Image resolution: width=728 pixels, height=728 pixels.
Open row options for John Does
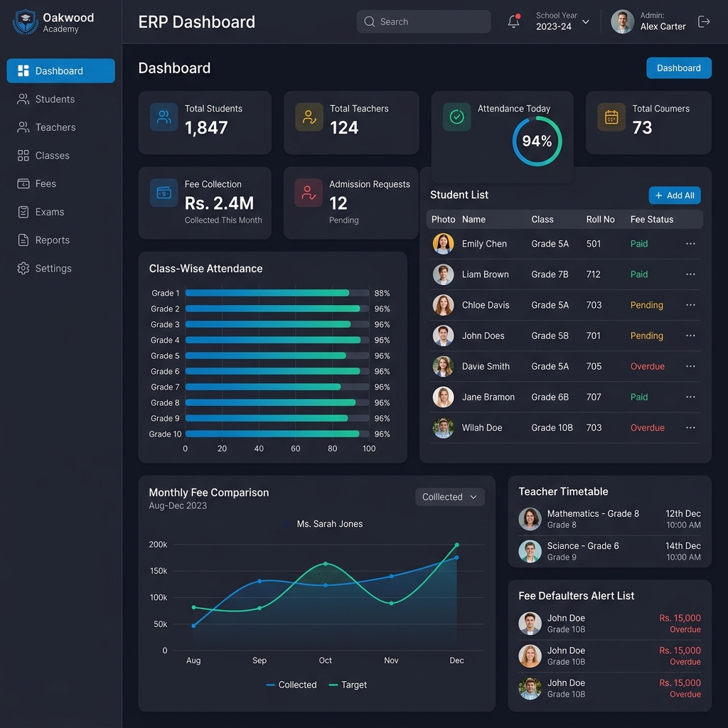[690, 336]
